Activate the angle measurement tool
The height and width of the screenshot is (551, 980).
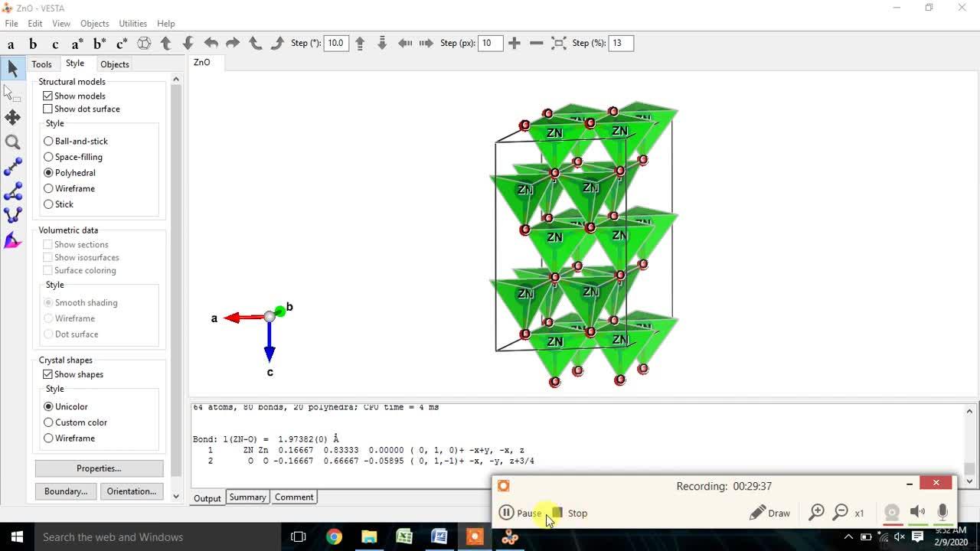12,192
